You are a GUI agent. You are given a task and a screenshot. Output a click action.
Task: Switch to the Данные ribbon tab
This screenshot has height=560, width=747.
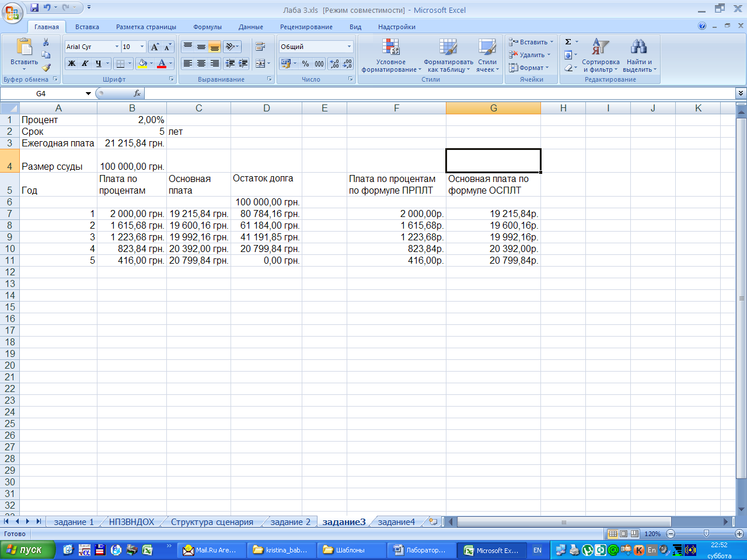click(250, 27)
